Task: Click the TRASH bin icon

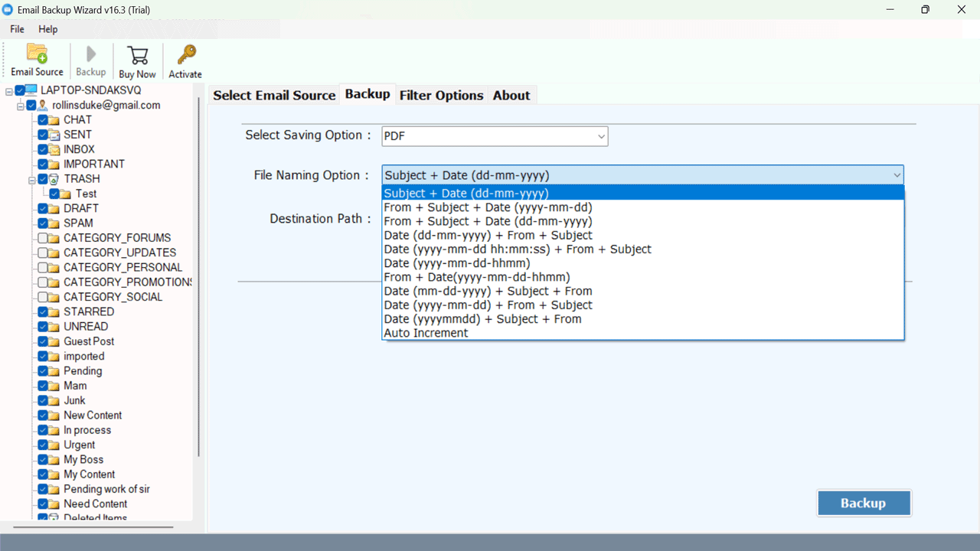Action: click(x=54, y=179)
